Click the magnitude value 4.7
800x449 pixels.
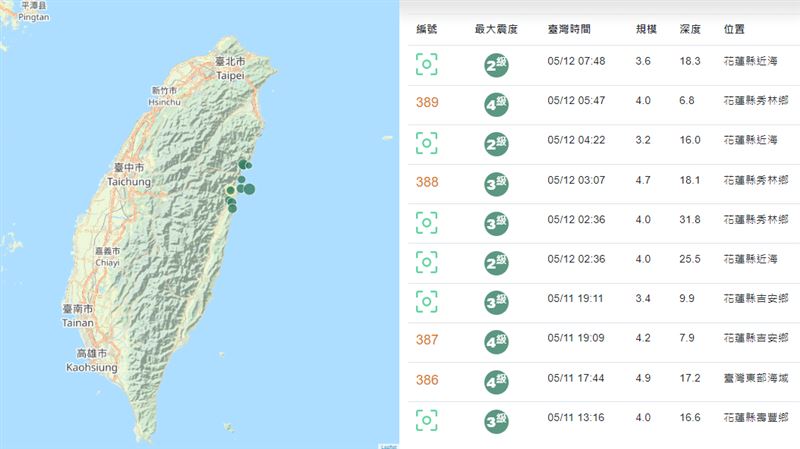[643, 180]
